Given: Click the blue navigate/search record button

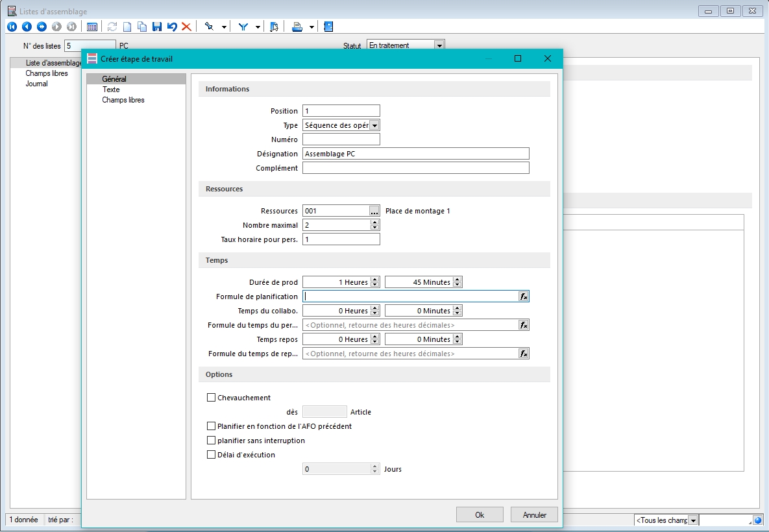Looking at the screenshot, I should tap(42, 27).
